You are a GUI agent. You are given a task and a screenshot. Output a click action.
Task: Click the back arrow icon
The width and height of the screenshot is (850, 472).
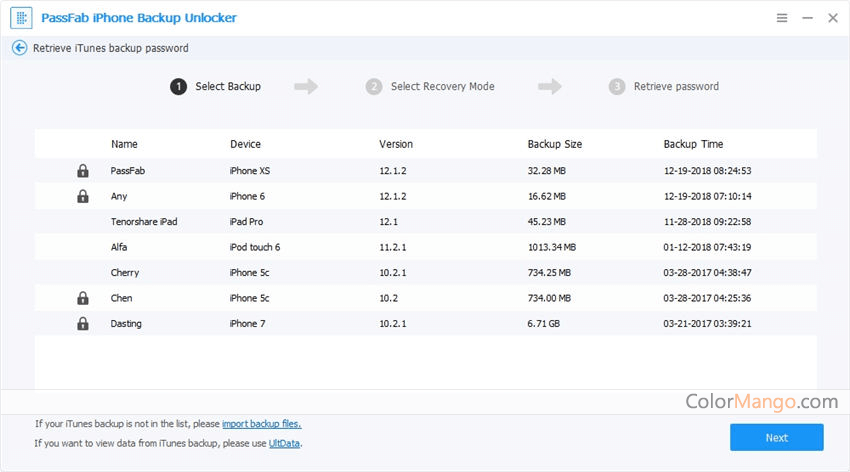(19, 48)
